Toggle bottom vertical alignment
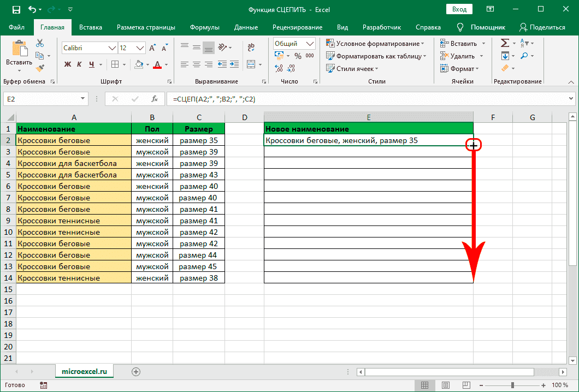Screen dimensions: 579x392 (209, 48)
